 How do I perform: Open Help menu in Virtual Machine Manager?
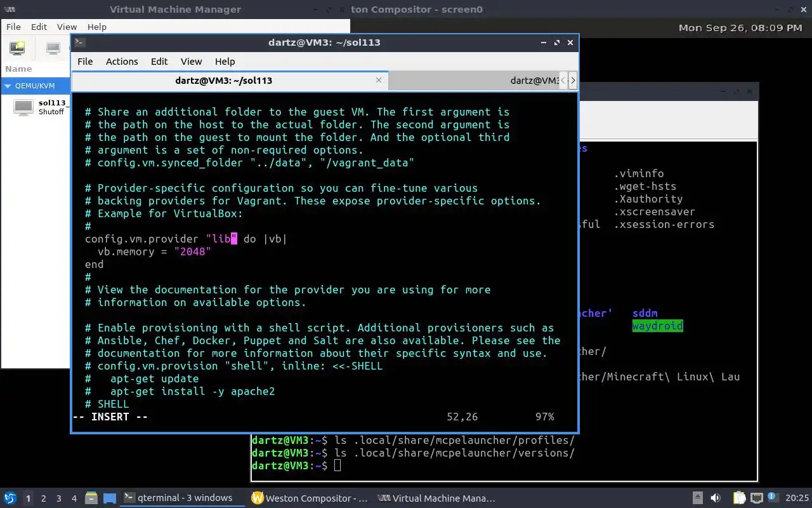pos(97,27)
